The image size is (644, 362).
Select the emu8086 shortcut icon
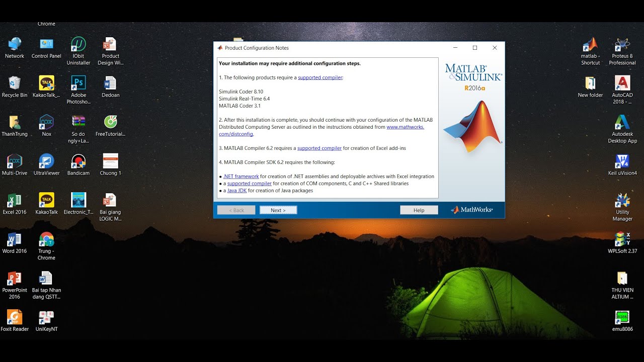(622, 320)
